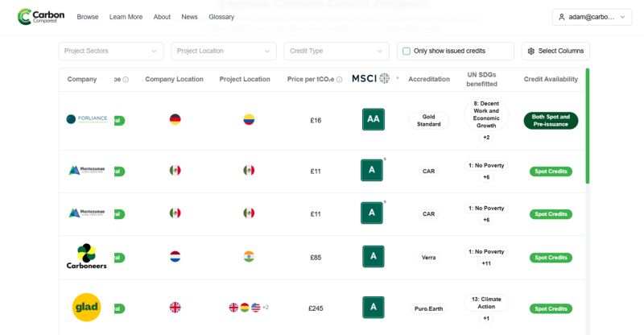Click the green vertical table scrollbar
The width and height of the screenshot is (644, 335).
click(588, 126)
